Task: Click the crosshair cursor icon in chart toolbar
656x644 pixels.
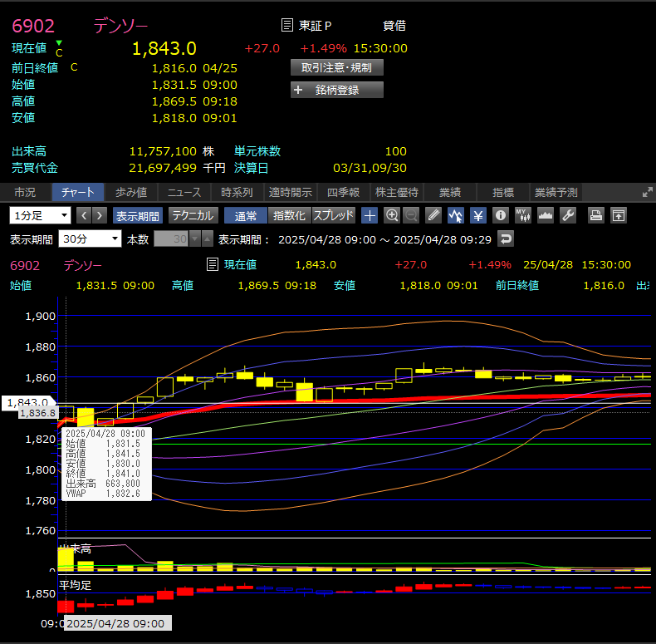Action: [370, 215]
